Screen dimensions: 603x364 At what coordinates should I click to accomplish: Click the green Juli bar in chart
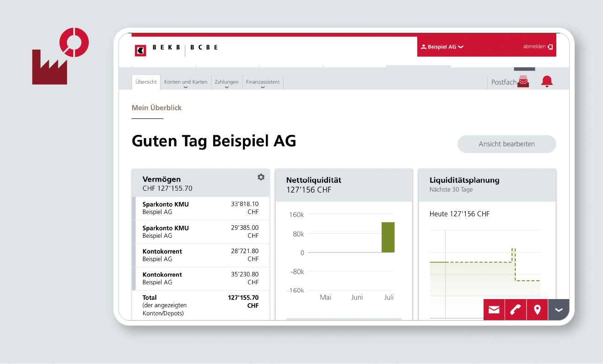[388, 237]
